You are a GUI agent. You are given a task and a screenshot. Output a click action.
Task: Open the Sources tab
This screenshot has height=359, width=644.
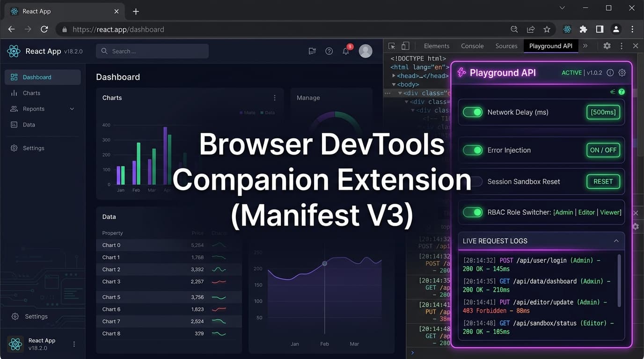pyautogui.click(x=506, y=46)
